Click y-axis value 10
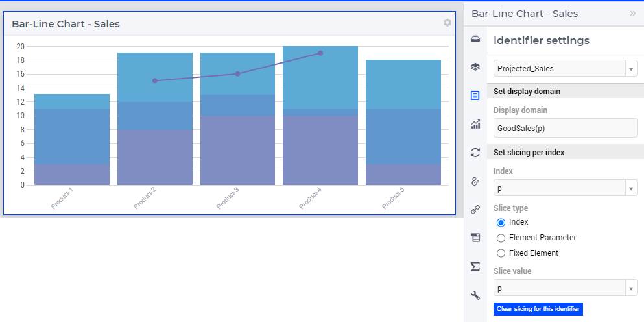 [20, 116]
